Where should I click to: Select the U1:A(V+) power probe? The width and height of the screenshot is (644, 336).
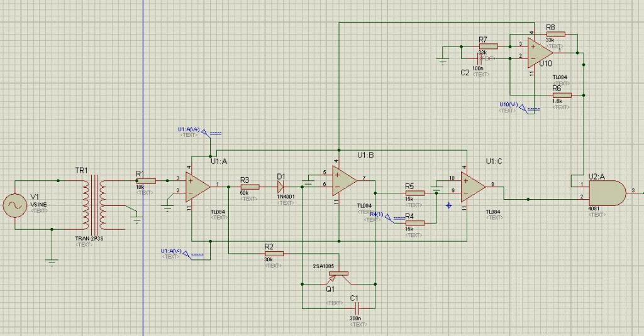coord(201,132)
